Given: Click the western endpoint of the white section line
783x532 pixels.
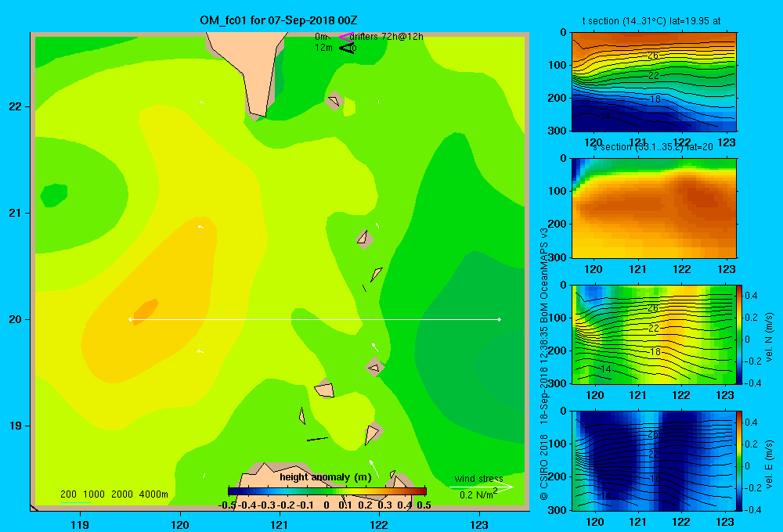Looking at the screenshot, I should [130, 319].
